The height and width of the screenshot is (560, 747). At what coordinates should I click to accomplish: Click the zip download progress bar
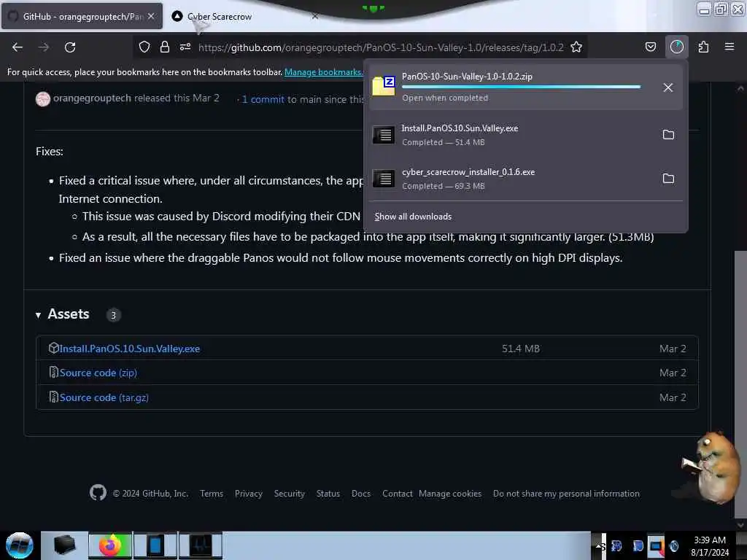pyautogui.click(x=521, y=87)
